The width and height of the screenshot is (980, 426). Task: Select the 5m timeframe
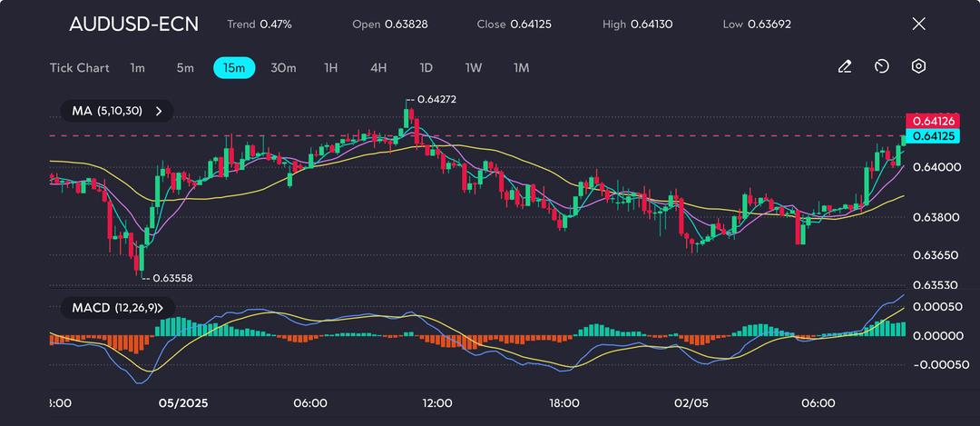coord(185,67)
